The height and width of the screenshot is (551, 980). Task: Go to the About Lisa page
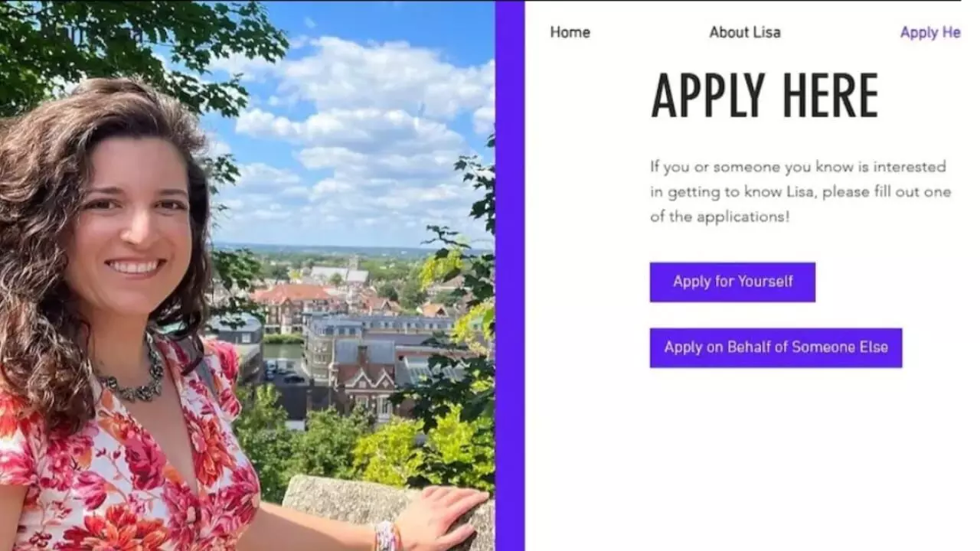[x=744, y=32]
